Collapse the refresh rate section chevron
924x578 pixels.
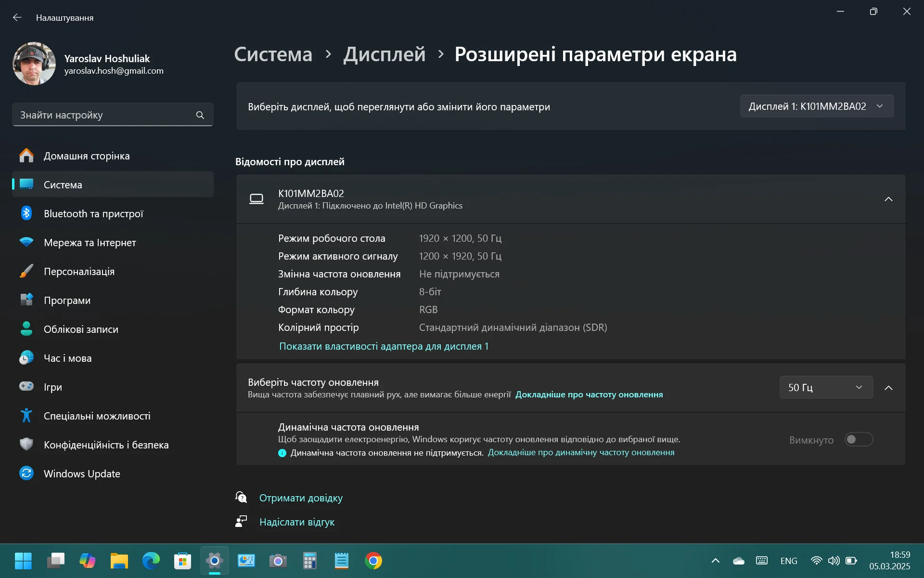pos(888,388)
